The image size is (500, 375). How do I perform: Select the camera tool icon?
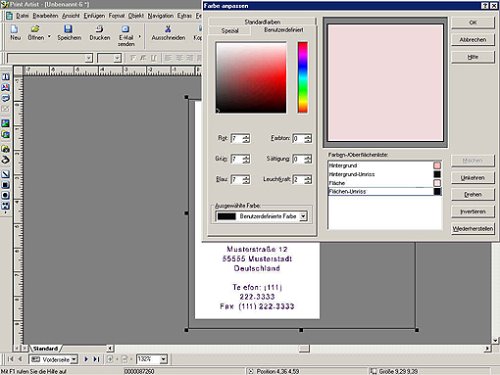click(6, 149)
